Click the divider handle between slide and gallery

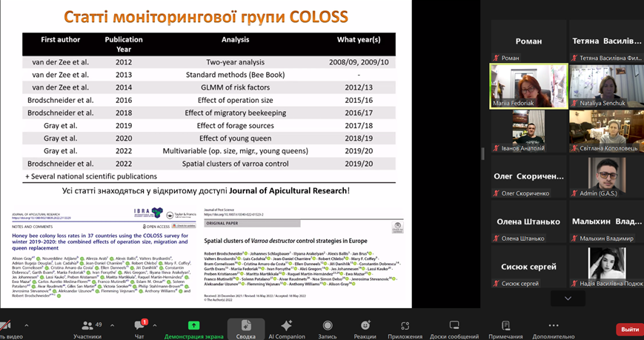[482, 154]
